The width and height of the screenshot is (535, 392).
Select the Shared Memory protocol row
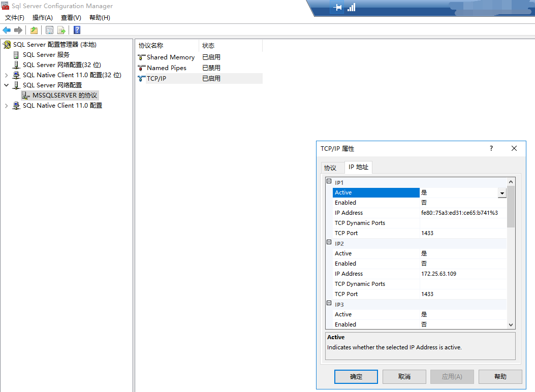pyautogui.click(x=200, y=57)
